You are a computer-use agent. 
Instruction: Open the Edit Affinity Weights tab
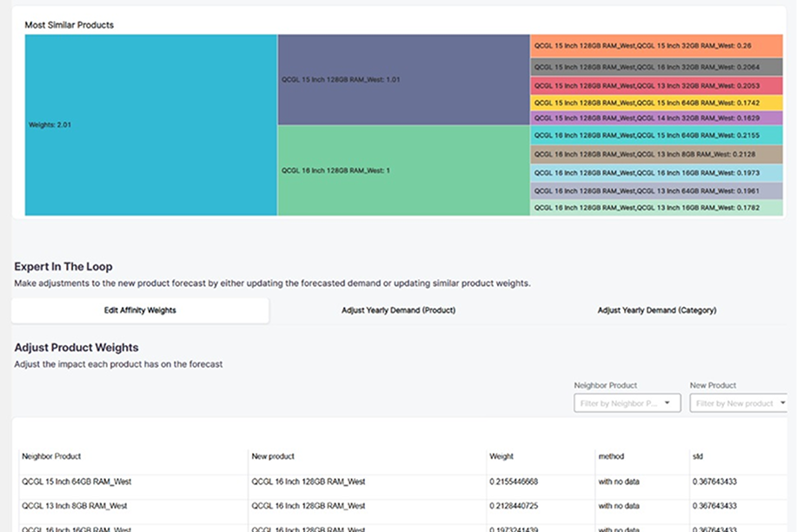pos(140,310)
